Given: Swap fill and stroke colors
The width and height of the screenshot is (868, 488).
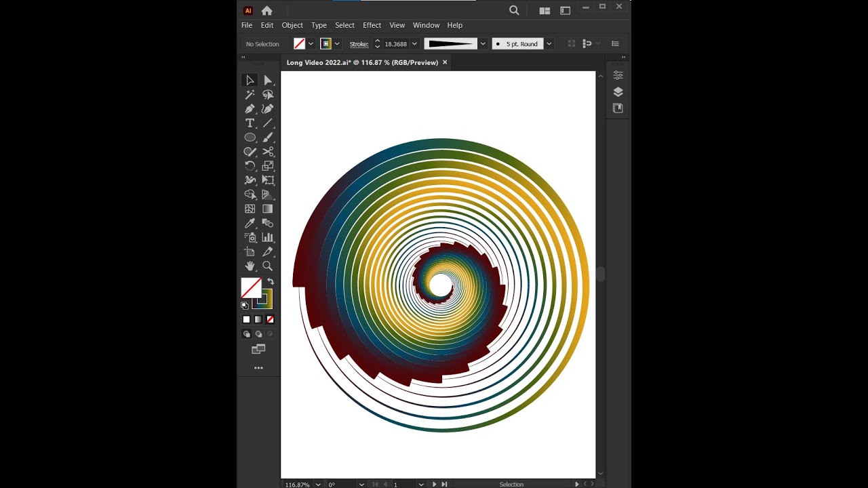Looking at the screenshot, I should point(270,281).
